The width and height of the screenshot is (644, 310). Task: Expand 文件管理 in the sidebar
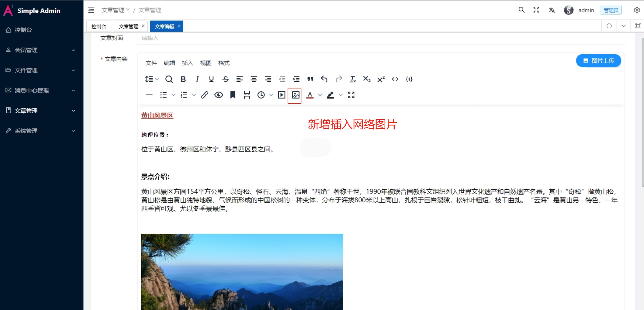tap(42, 70)
